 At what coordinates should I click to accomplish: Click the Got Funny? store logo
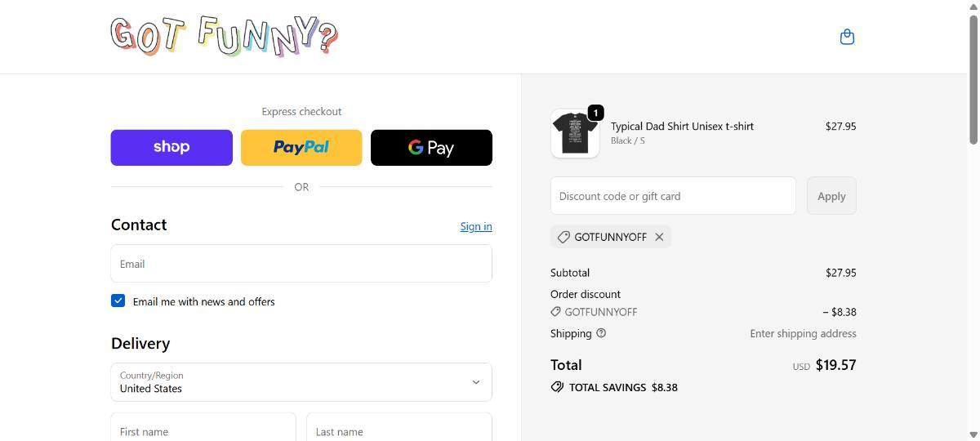pos(224,37)
